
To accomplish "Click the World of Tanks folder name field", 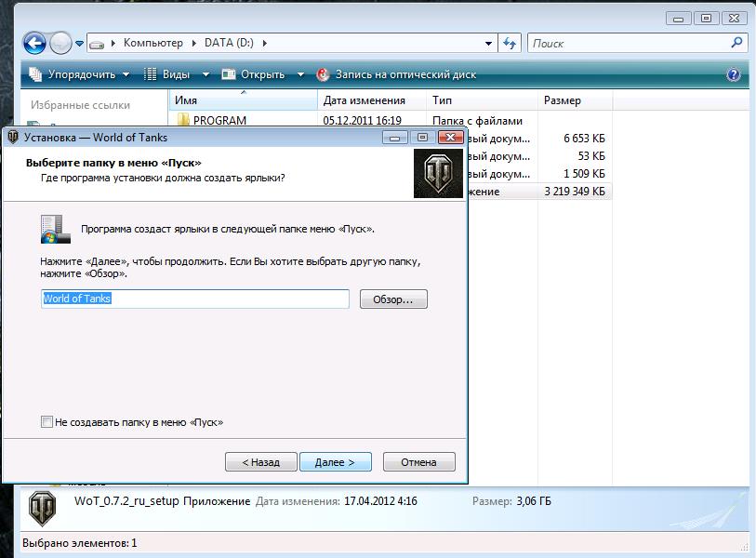I will coord(194,299).
